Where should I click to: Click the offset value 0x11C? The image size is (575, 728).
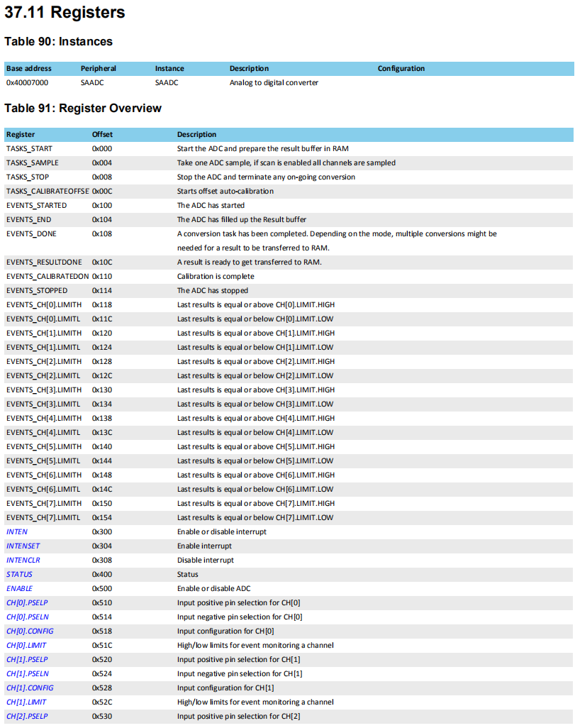[x=102, y=319]
